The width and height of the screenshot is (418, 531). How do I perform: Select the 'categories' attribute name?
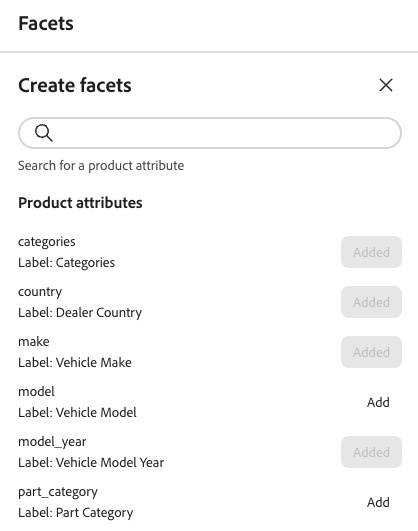47,242
